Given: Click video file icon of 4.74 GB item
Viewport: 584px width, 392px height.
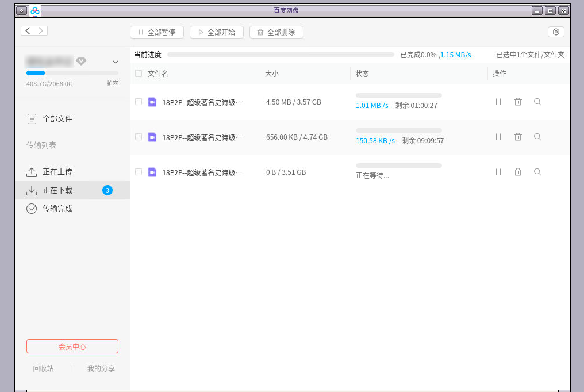Looking at the screenshot, I should click(x=152, y=137).
